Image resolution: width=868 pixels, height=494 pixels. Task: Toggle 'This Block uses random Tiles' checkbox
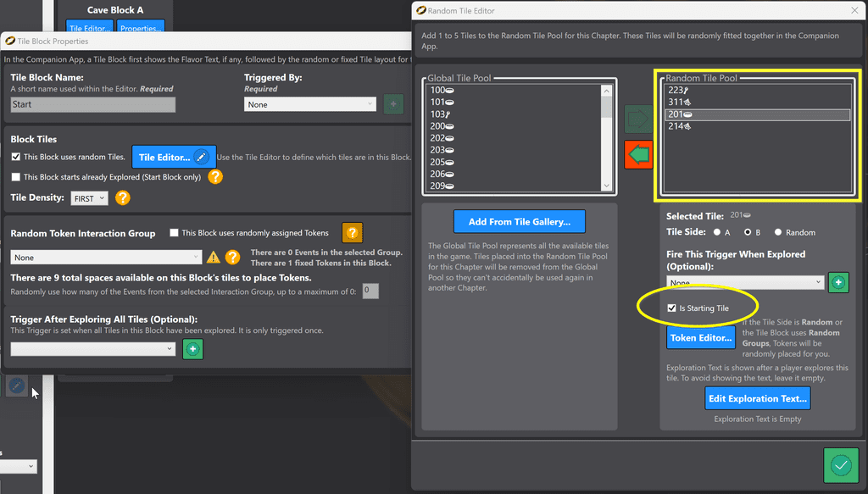16,157
